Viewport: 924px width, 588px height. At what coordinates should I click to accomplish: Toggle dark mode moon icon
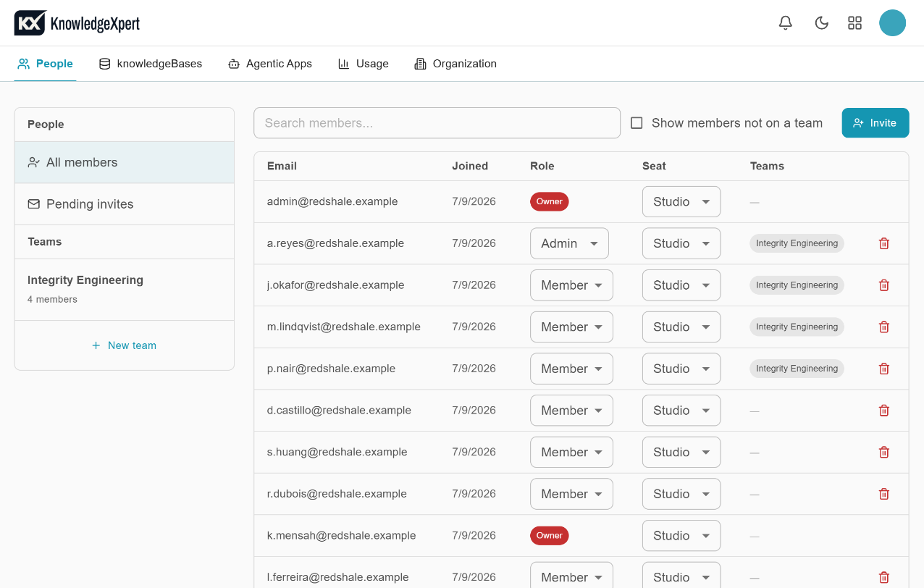822,23
